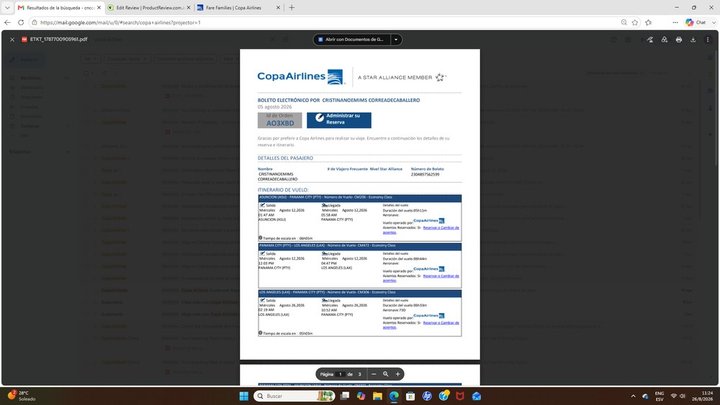Click the DETALLES DEL PASAJERO heading

285,158
